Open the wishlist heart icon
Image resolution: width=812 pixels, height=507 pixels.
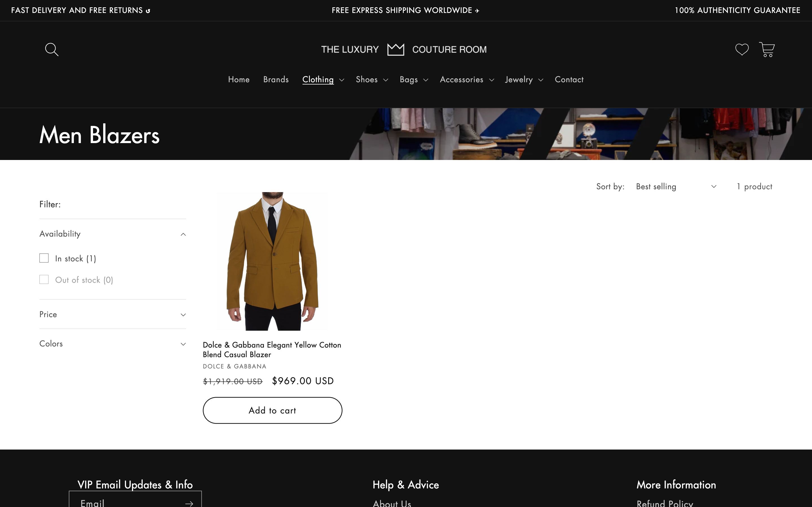(742, 49)
